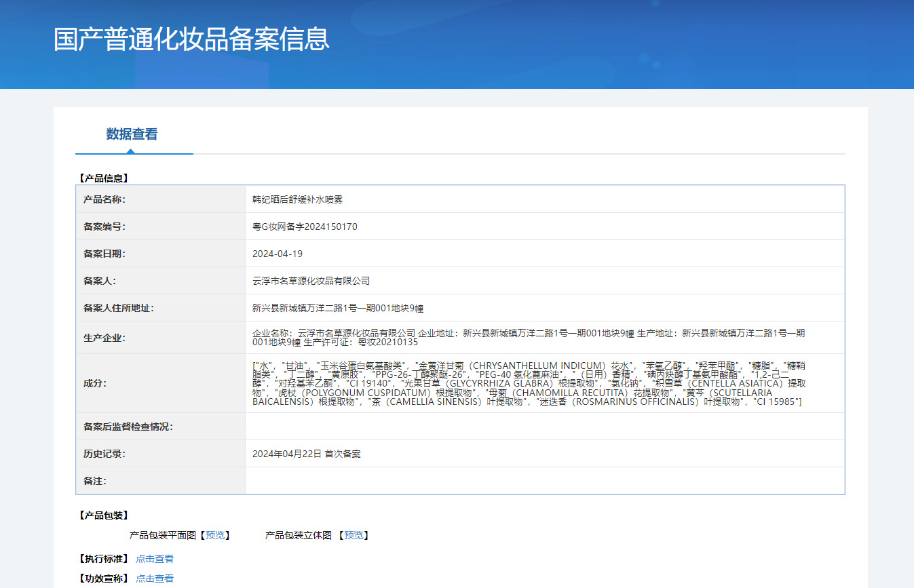Click the 【执行标准】 label

[102, 559]
